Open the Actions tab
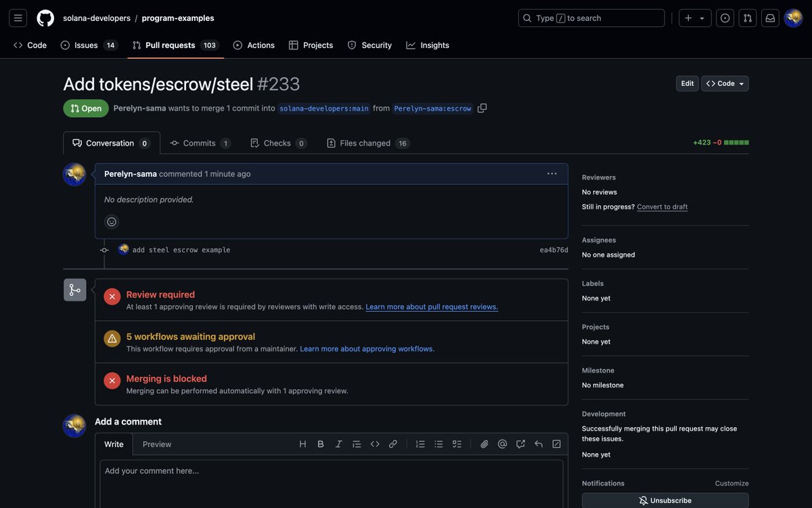This screenshot has width=812, height=508. click(x=254, y=45)
